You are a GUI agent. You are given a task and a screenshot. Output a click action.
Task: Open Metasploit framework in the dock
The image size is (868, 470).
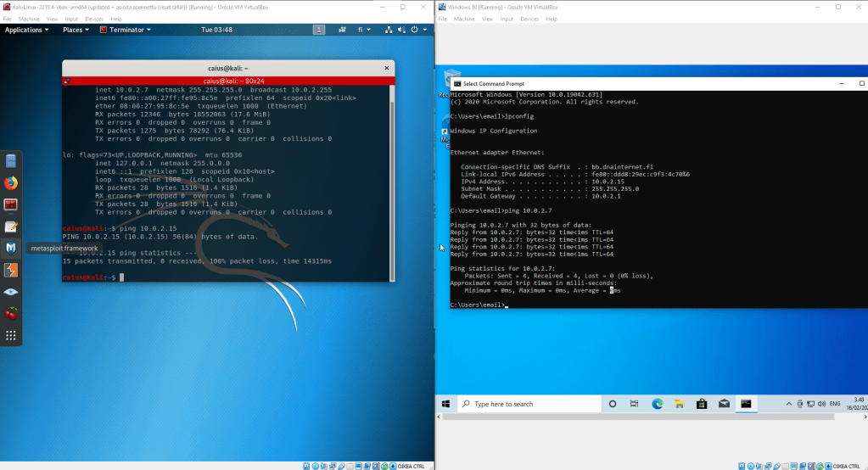[x=11, y=248]
